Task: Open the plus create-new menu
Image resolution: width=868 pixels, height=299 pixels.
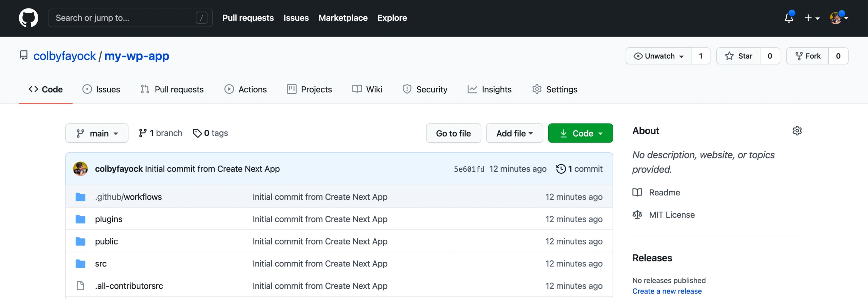Action: [812, 18]
